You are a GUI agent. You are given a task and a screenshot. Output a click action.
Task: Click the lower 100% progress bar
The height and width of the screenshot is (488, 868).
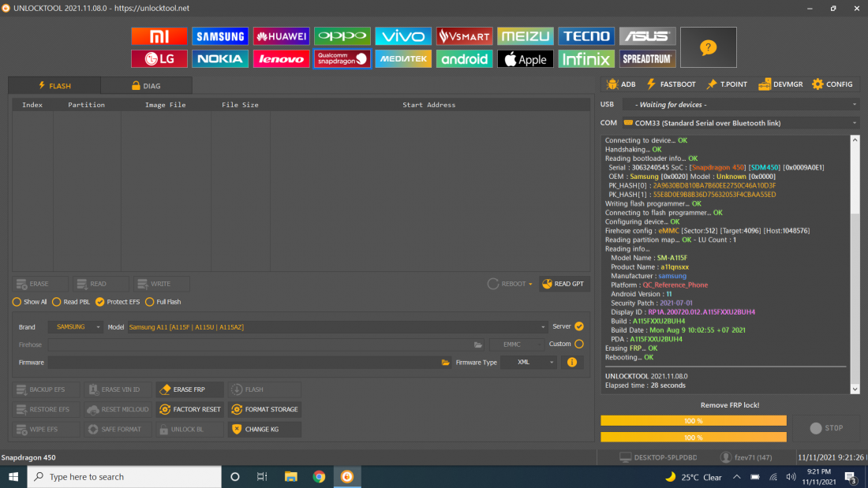click(694, 437)
